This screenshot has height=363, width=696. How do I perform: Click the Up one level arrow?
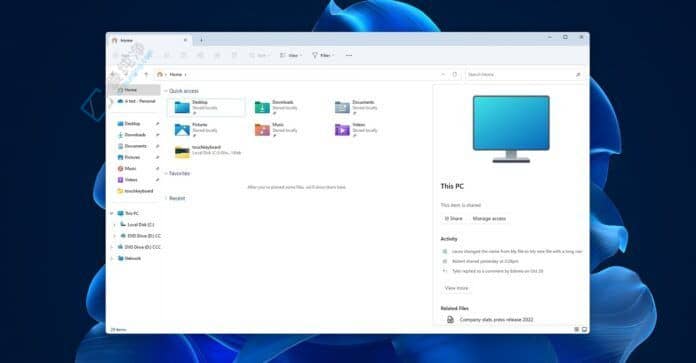[x=146, y=75]
